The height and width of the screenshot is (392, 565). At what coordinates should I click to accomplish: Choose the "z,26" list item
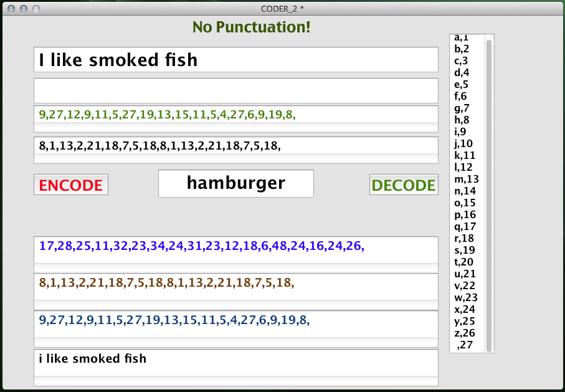pos(465,333)
